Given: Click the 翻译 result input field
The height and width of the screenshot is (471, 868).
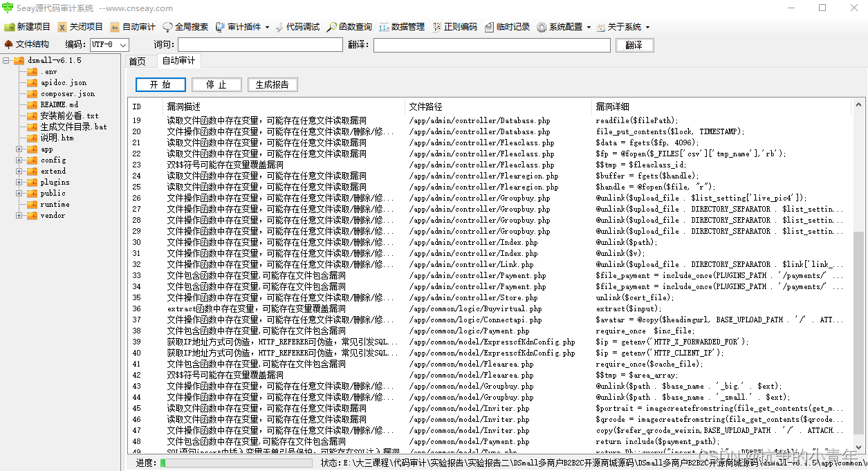Looking at the screenshot, I should tap(492, 45).
